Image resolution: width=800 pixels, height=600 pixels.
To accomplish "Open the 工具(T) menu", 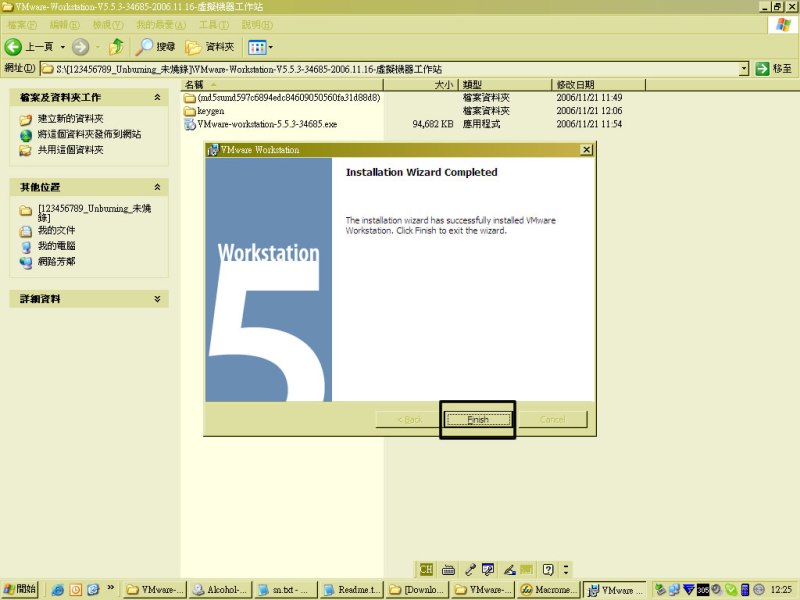I will pyautogui.click(x=214, y=24).
